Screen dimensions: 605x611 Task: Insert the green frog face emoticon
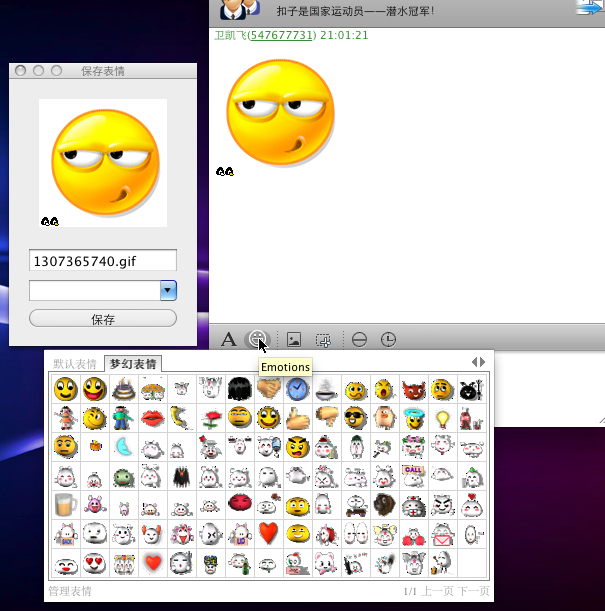[x=123, y=476]
